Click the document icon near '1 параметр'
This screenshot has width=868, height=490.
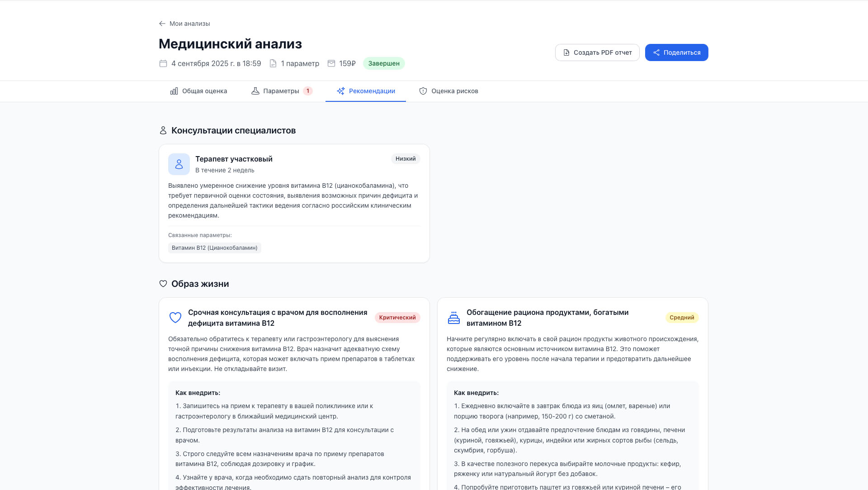(x=273, y=63)
